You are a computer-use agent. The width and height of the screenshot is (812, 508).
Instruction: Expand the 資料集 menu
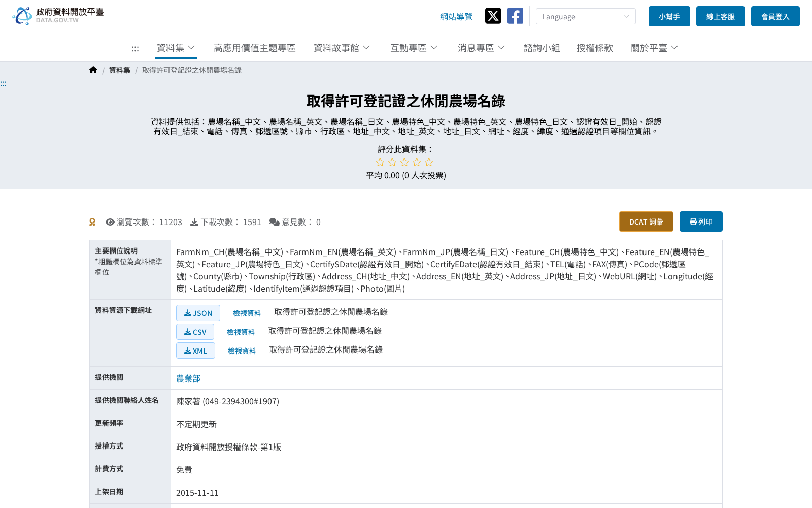click(x=176, y=48)
